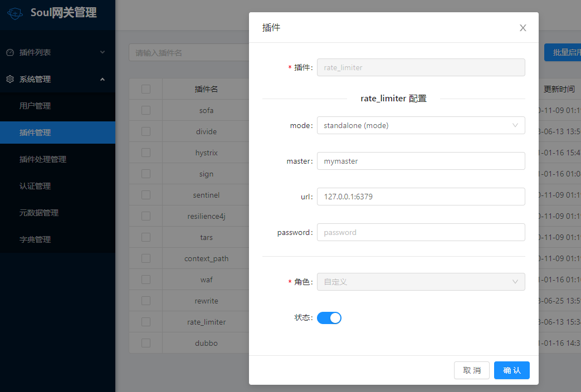Check the sofa plugin row checkbox

[147, 110]
